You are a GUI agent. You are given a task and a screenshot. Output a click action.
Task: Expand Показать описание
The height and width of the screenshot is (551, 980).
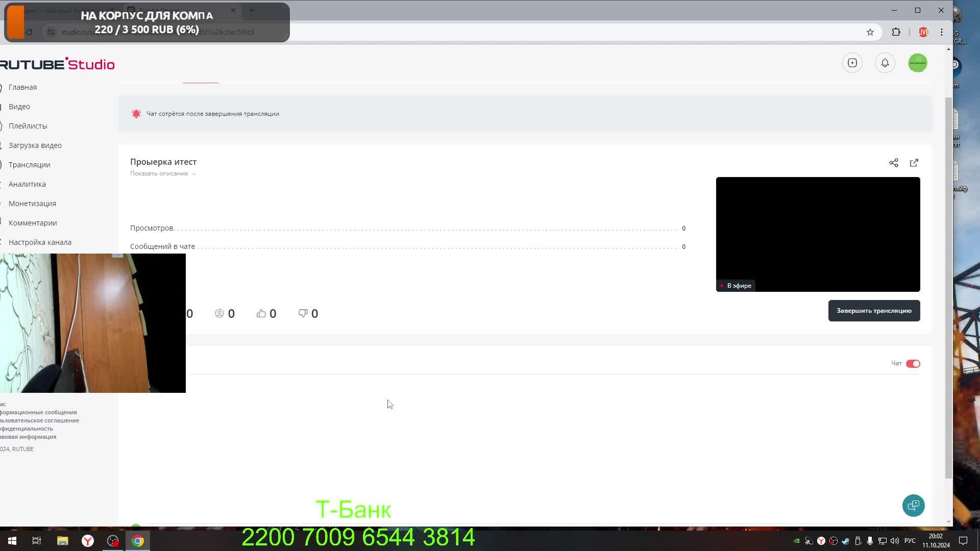[163, 173]
